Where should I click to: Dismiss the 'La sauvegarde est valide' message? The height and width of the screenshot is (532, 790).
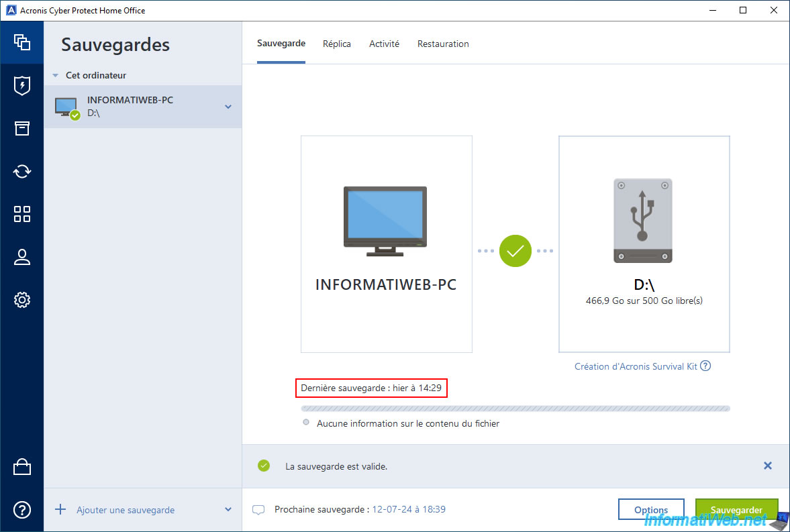768,466
